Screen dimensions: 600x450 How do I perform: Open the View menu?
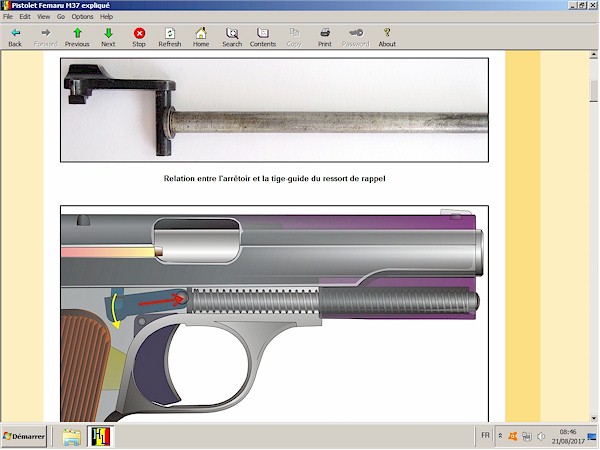click(44, 16)
